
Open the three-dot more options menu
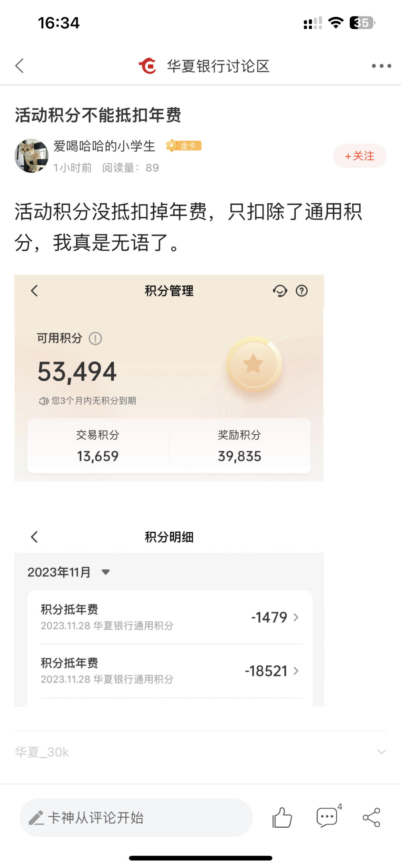(381, 66)
